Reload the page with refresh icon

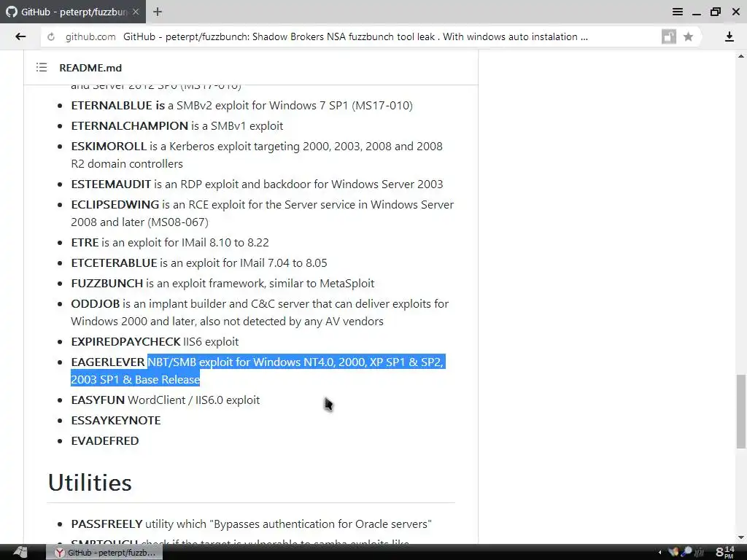point(51,36)
